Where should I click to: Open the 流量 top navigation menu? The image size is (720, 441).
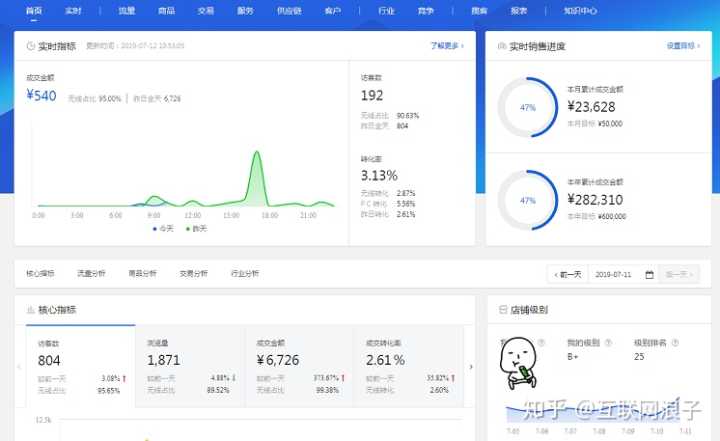[126, 11]
